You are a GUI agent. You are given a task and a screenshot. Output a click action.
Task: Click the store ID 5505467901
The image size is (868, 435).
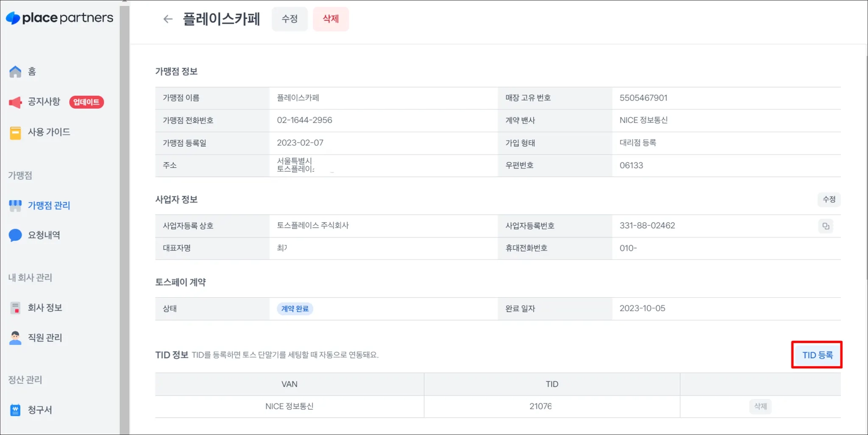pos(643,98)
